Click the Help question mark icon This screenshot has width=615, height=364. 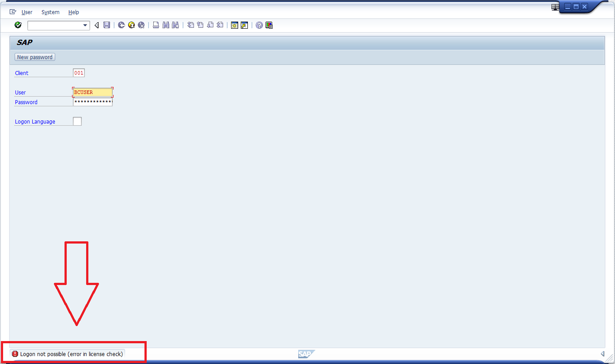pos(259,25)
